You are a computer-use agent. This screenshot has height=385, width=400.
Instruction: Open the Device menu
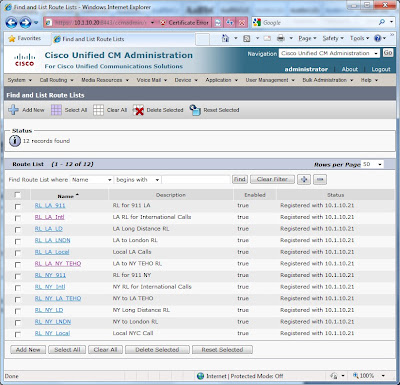(186, 80)
